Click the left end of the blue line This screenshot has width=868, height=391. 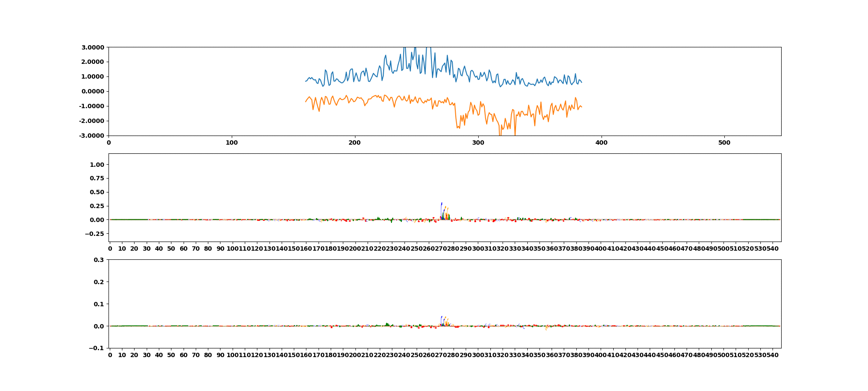tap(306, 81)
